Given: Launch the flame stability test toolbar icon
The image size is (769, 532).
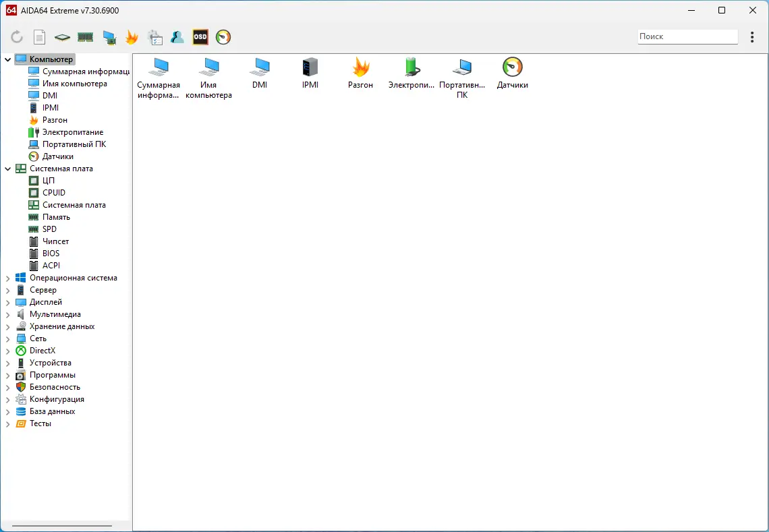Looking at the screenshot, I should coord(132,37).
